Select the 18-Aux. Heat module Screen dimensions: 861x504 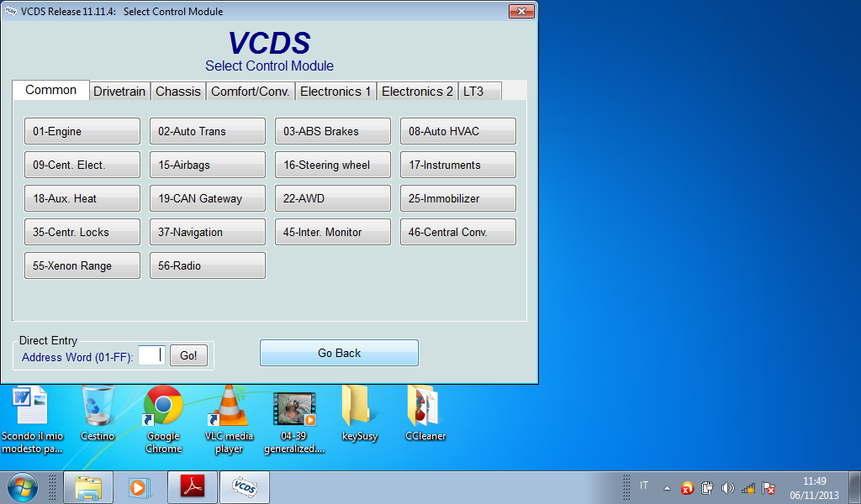pyautogui.click(x=82, y=198)
